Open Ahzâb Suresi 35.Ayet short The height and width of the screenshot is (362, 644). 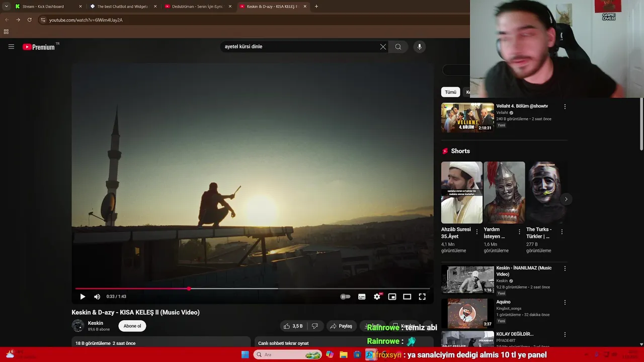tap(461, 193)
